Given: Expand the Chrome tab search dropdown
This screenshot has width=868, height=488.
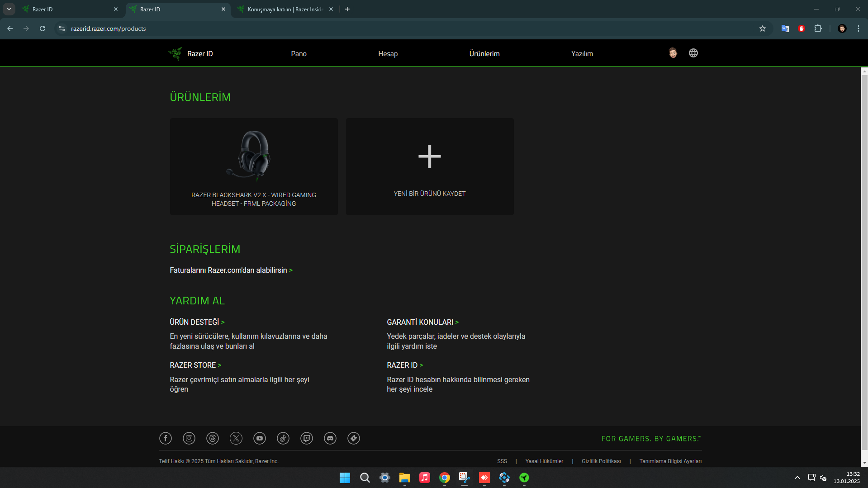Looking at the screenshot, I should coord(9,9).
